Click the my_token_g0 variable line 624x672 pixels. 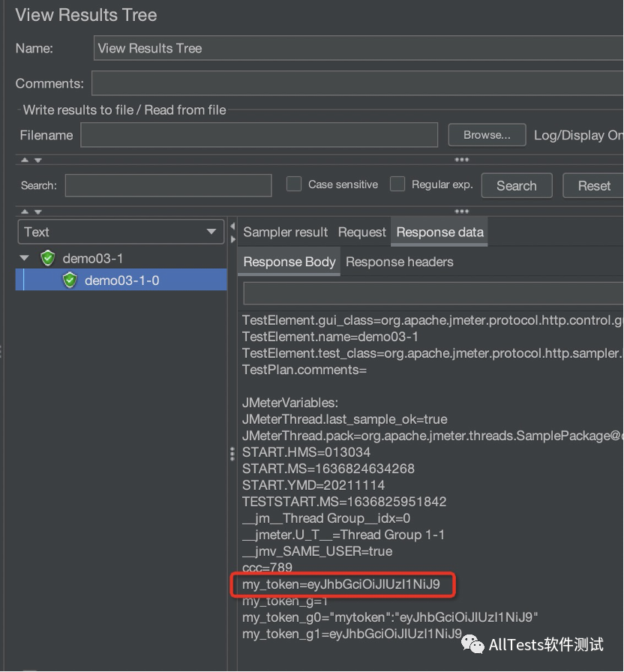pyautogui.click(x=390, y=617)
